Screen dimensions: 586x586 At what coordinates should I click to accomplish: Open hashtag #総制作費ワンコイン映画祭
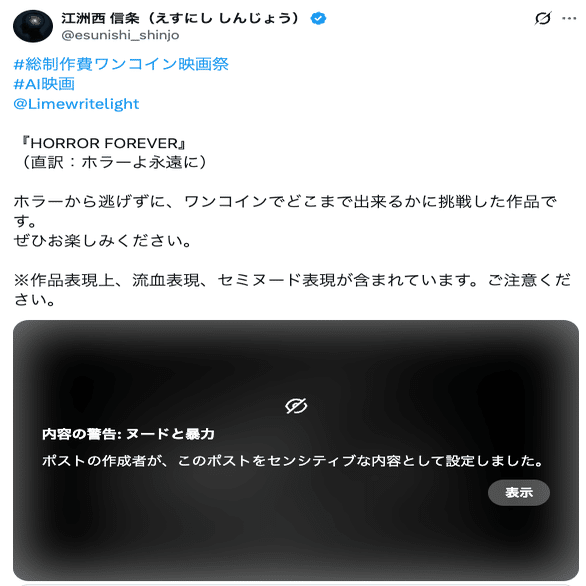tap(121, 64)
